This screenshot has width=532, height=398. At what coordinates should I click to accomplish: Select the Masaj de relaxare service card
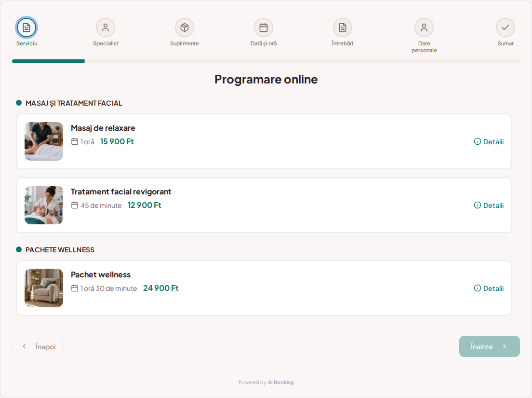[264, 141]
